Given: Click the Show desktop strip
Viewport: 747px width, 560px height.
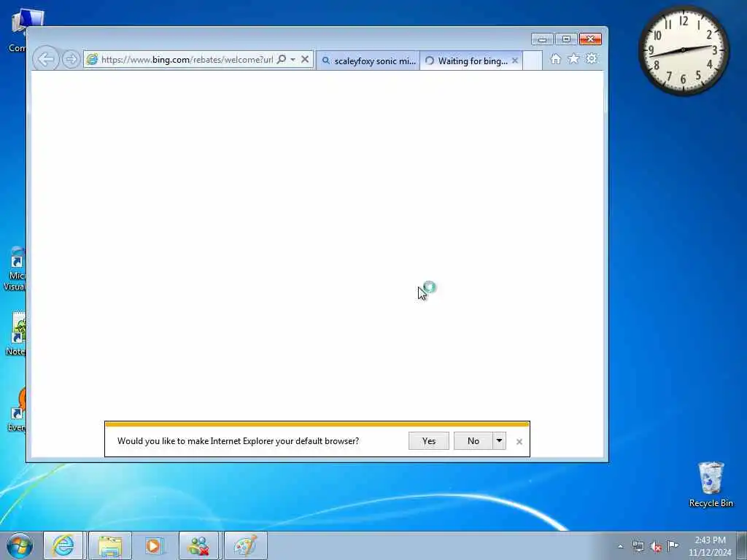Looking at the screenshot, I should (742, 545).
